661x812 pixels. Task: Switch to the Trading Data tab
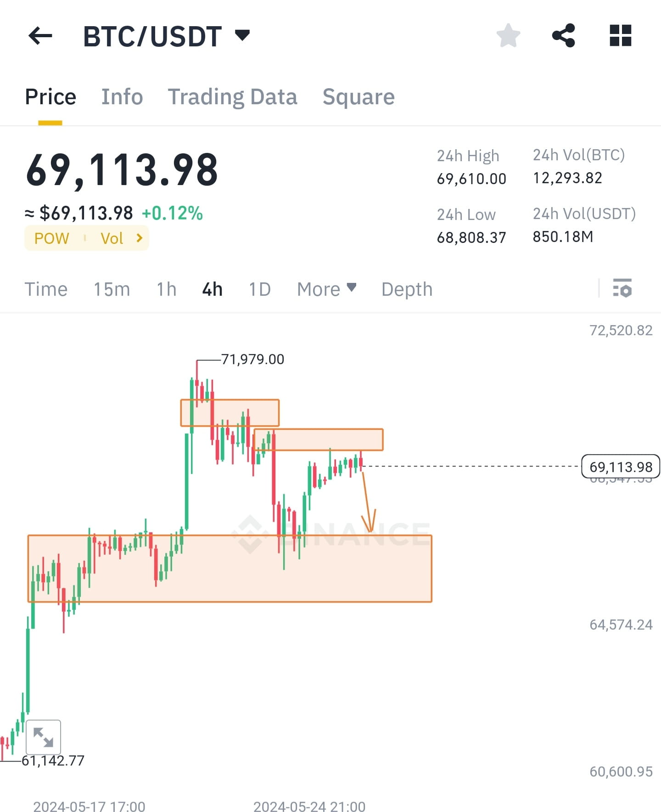click(x=233, y=97)
